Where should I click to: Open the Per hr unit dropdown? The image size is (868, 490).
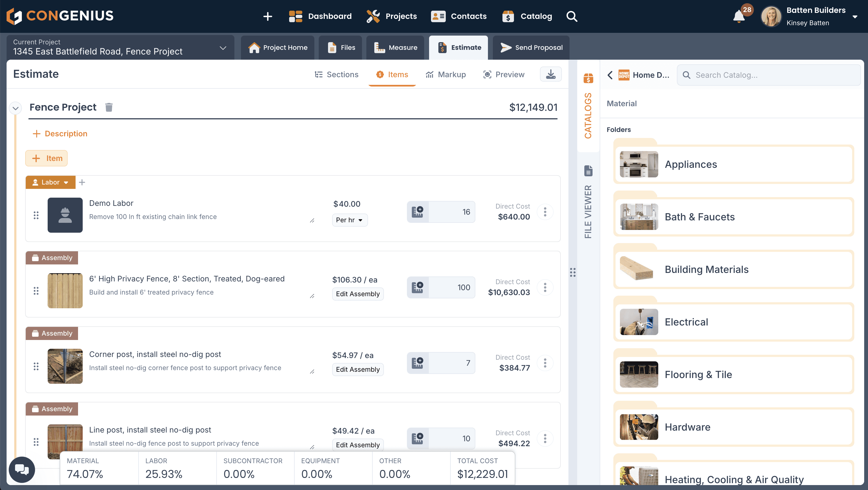[x=349, y=220]
